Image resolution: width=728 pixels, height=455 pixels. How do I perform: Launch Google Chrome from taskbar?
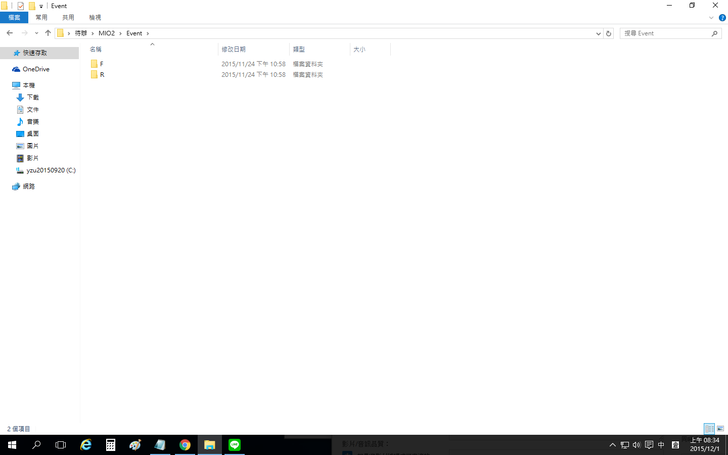(185, 445)
